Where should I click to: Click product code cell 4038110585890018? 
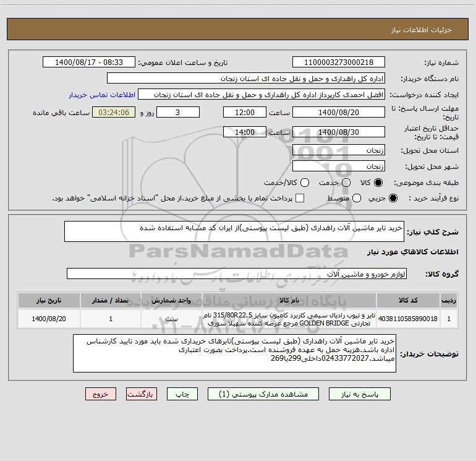coord(408,319)
